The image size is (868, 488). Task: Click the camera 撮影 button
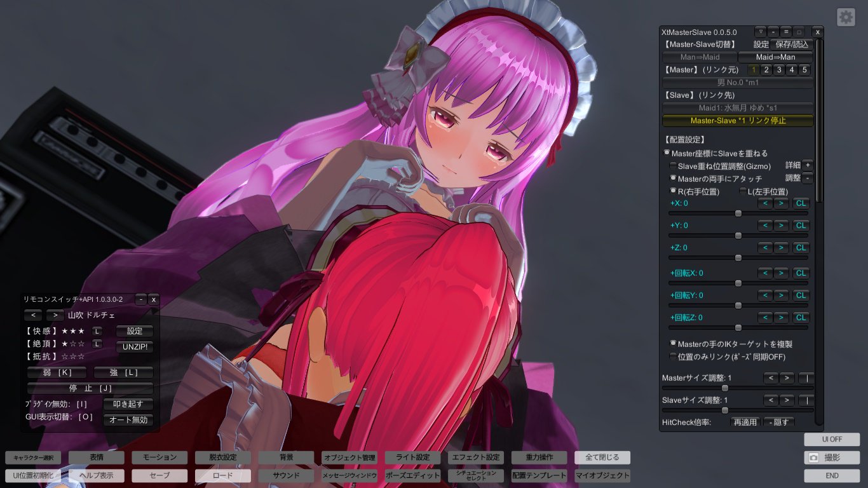832,457
